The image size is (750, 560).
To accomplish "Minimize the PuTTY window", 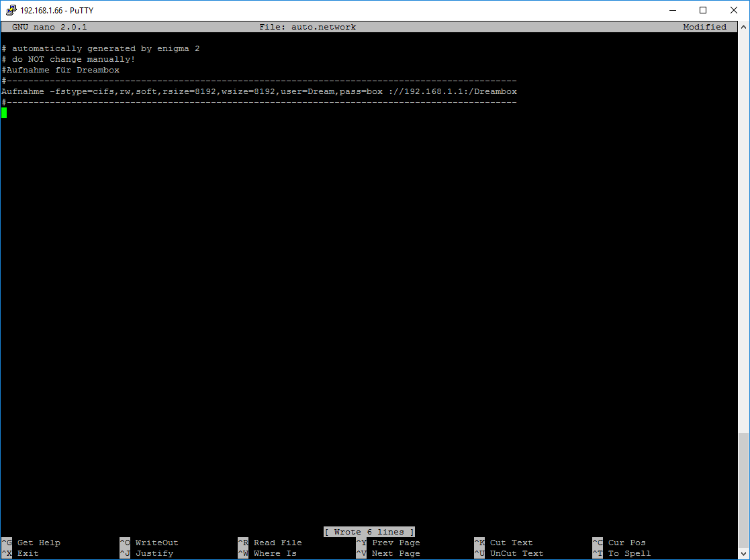I will [x=672, y=10].
